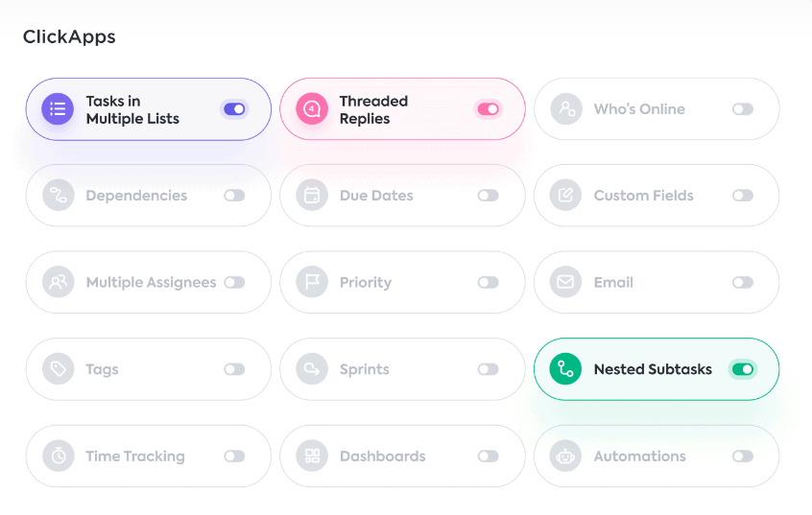Enable the Dashboards toggle switch

coord(489,456)
